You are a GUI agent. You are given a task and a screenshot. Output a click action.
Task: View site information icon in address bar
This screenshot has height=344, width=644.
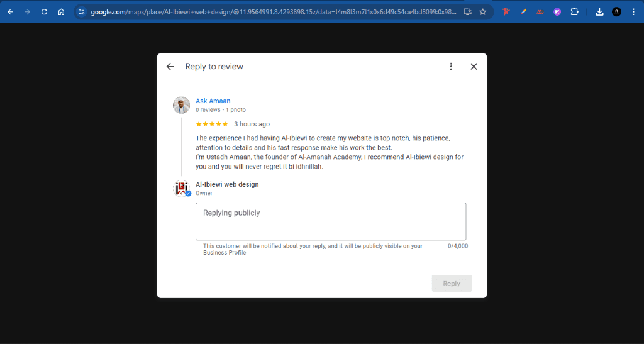pyautogui.click(x=81, y=12)
